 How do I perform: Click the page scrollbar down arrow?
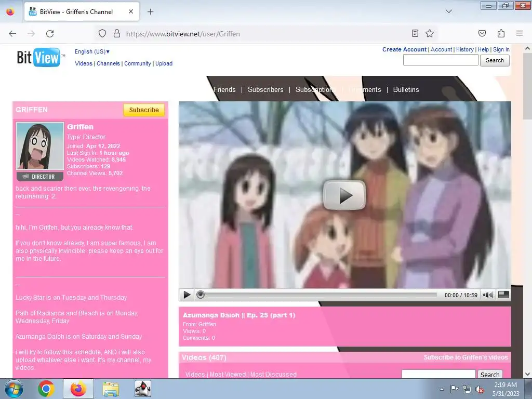point(528,374)
